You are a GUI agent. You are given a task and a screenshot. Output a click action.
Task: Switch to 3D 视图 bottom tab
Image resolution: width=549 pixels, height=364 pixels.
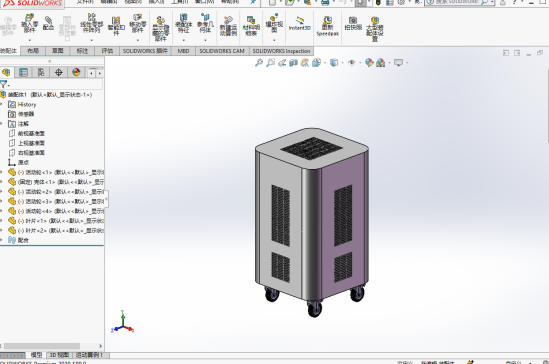[x=59, y=355]
